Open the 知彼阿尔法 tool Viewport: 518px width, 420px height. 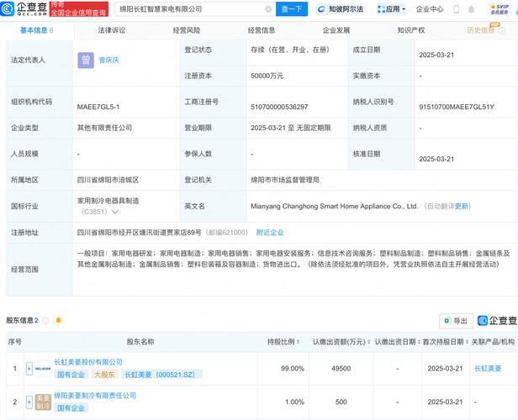pyautogui.click(x=341, y=9)
